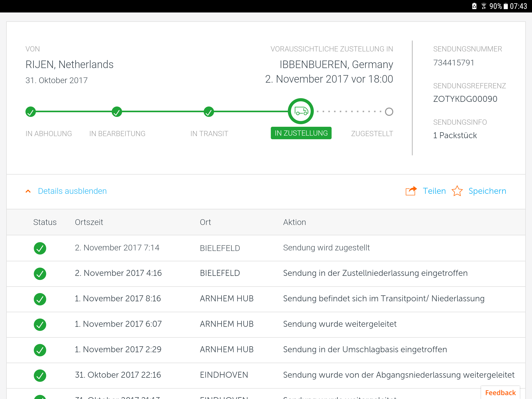The width and height of the screenshot is (532, 399).
Task: Click the Ortszeit column header
Action: pos(89,222)
